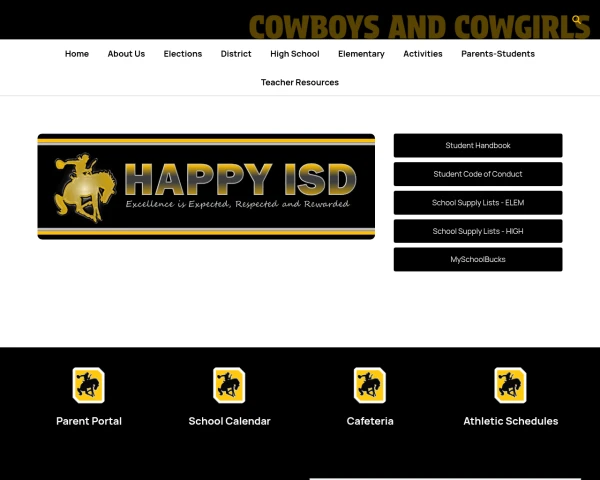The image size is (600, 480).
Task: Open the About Us menu
Action: point(126,54)
